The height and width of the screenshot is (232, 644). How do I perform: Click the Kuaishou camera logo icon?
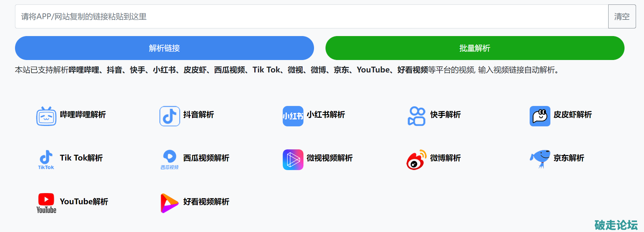tap(416, 116)
